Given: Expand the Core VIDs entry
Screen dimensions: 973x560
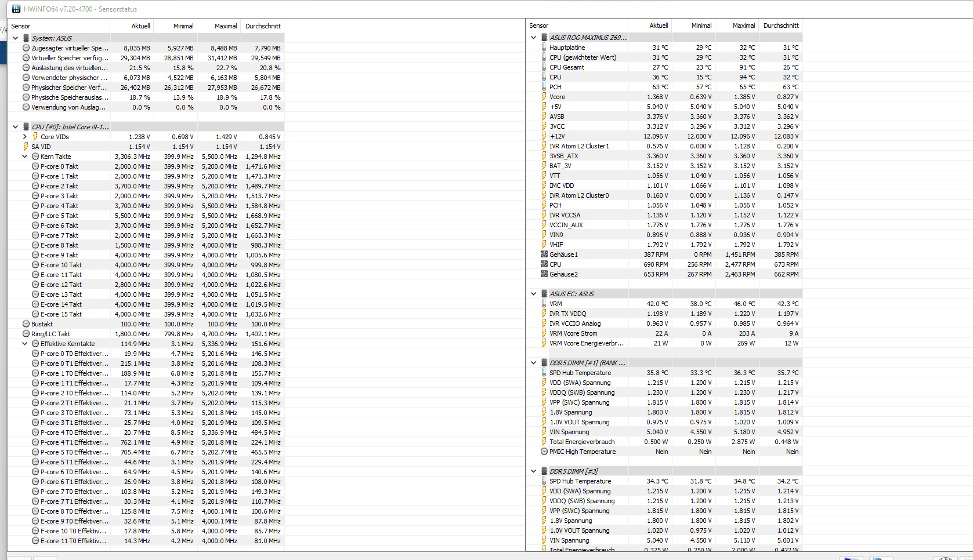Looking at the screenshot, I should tap(25, 137).
